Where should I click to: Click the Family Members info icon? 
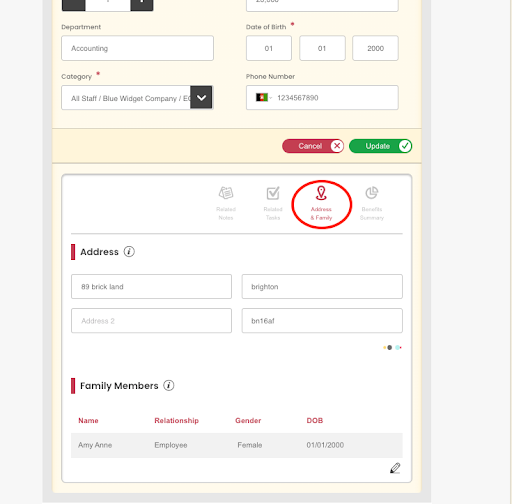point(169,386)
